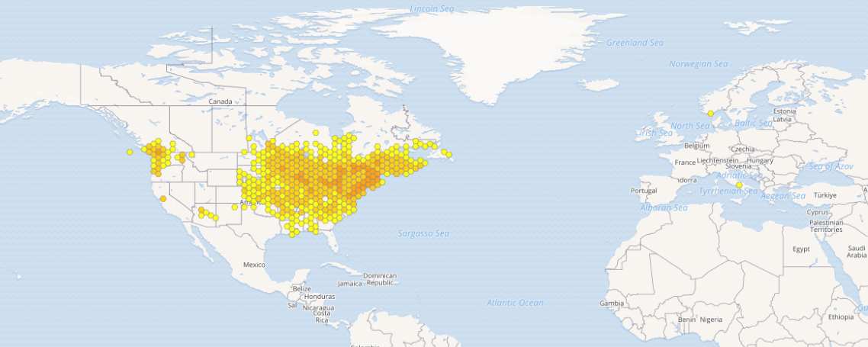Select the Sargasso Sea label

(423, 233)
